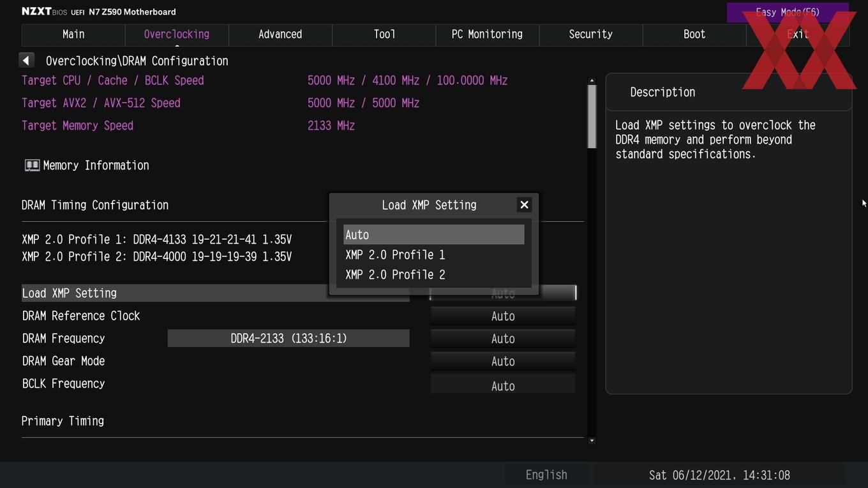Switch to Easy Mode (F6)
The image size is (868, 488).
(788, 12)
